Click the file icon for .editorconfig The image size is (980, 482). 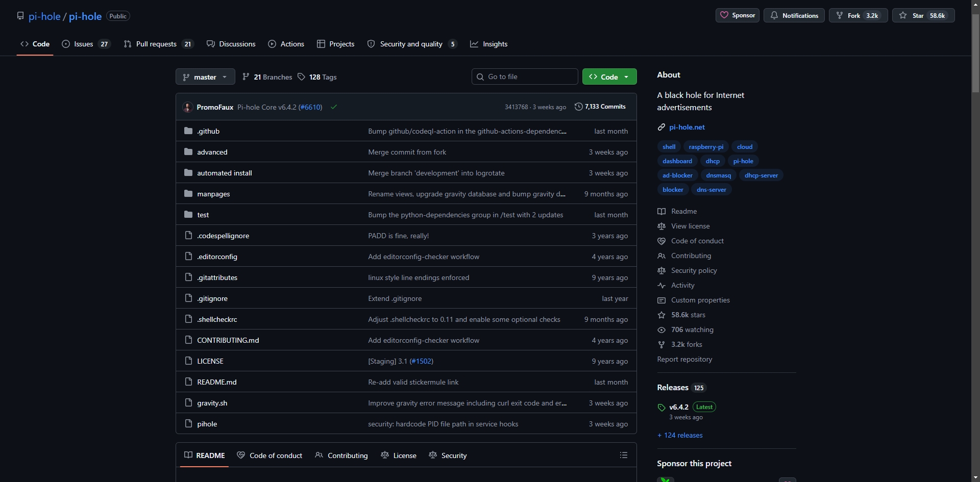pyautogui.click(x=188, y=257)
